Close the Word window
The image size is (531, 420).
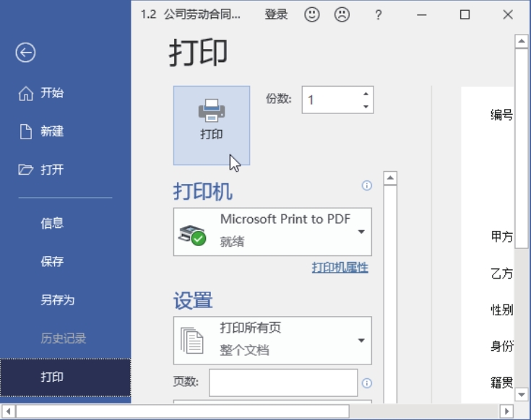508,15
